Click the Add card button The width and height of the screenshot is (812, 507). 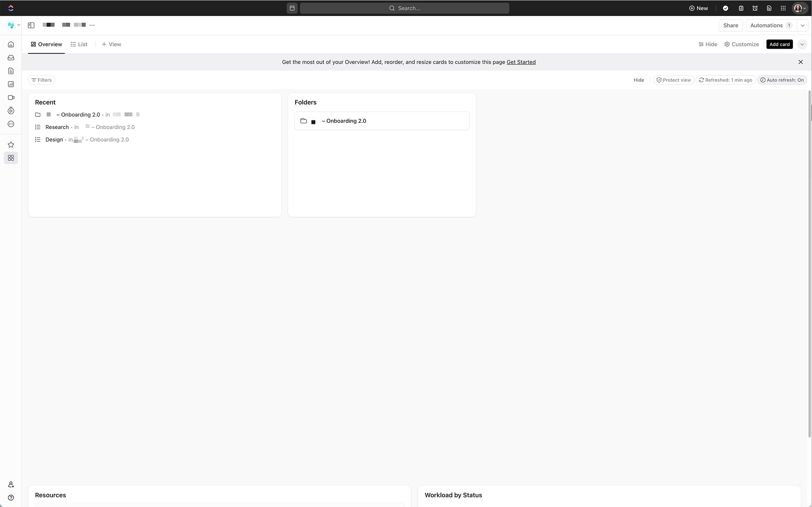pyautogui.click(x=779, y=44)
